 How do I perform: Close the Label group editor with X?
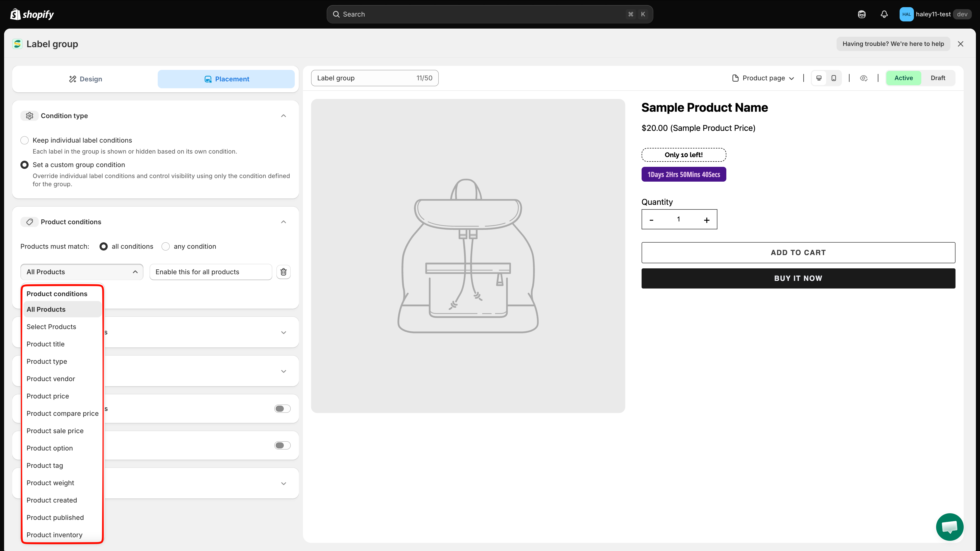pyautogui.click(x=961, y=44)
